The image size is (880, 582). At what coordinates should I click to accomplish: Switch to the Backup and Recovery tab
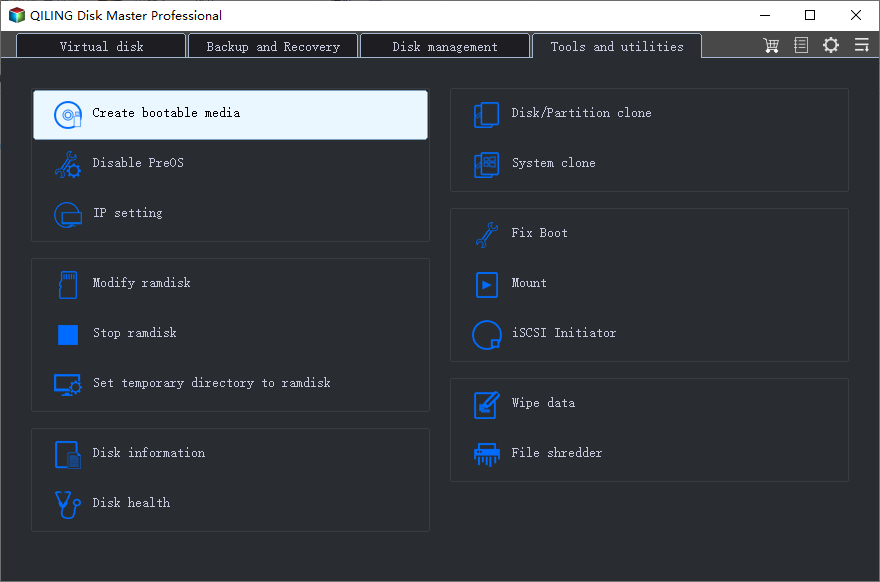tap(273, 46)
